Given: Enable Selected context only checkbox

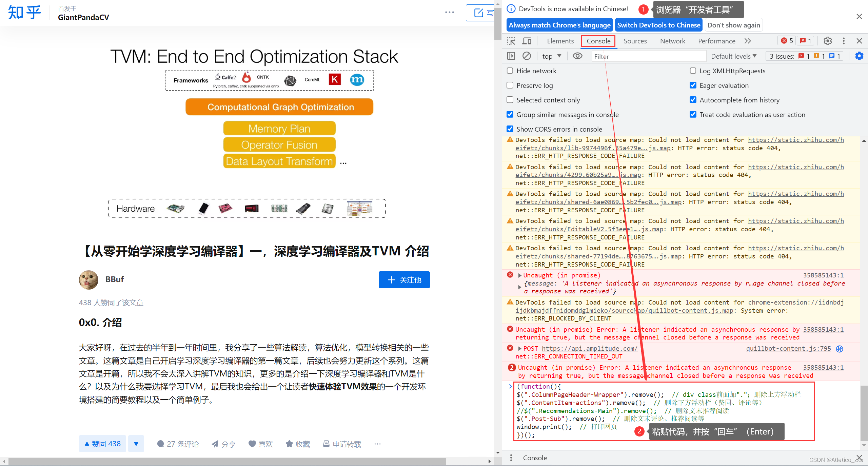Looking at the screenshot, I should tap(510, 100).
